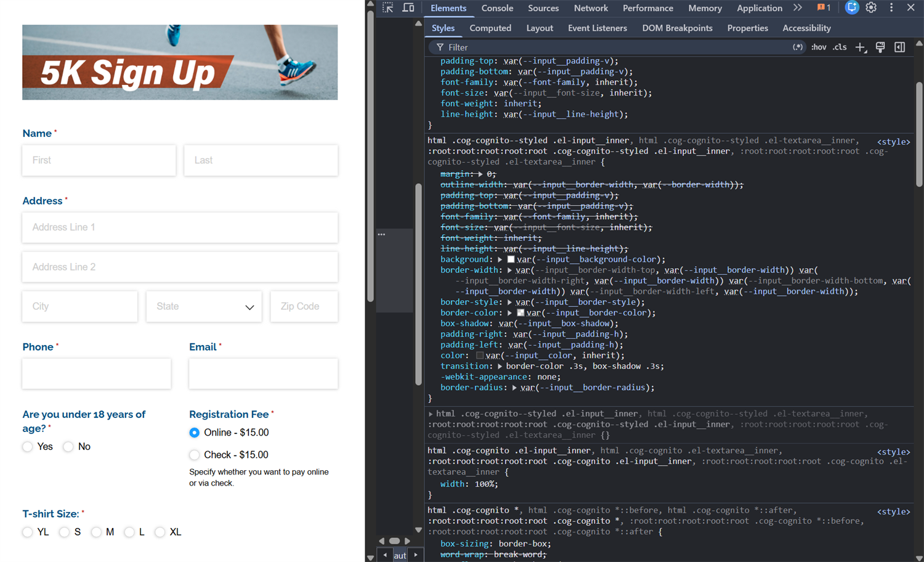The width and height of the screenshot is (924, 562).
Task: Open the Accessibility subtab
Action: [x=806, y=28]
